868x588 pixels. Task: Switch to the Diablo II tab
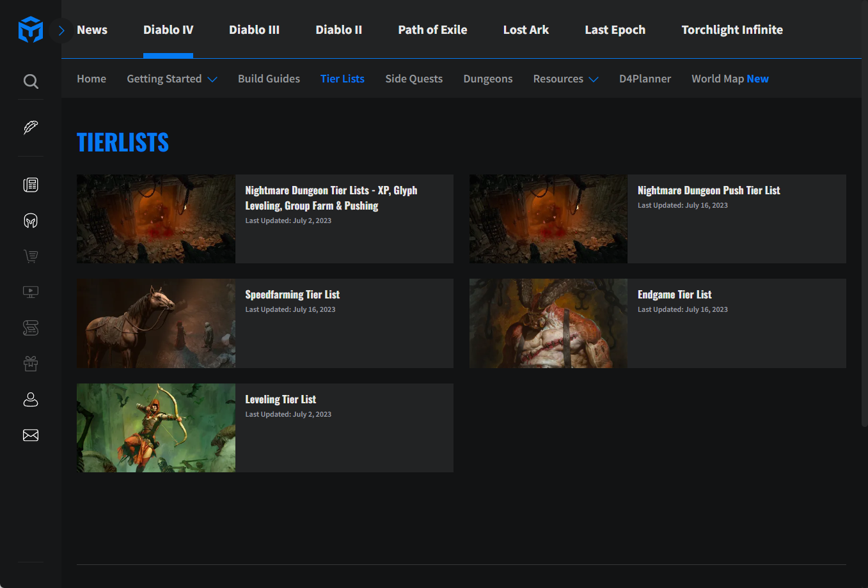point(339,30)
